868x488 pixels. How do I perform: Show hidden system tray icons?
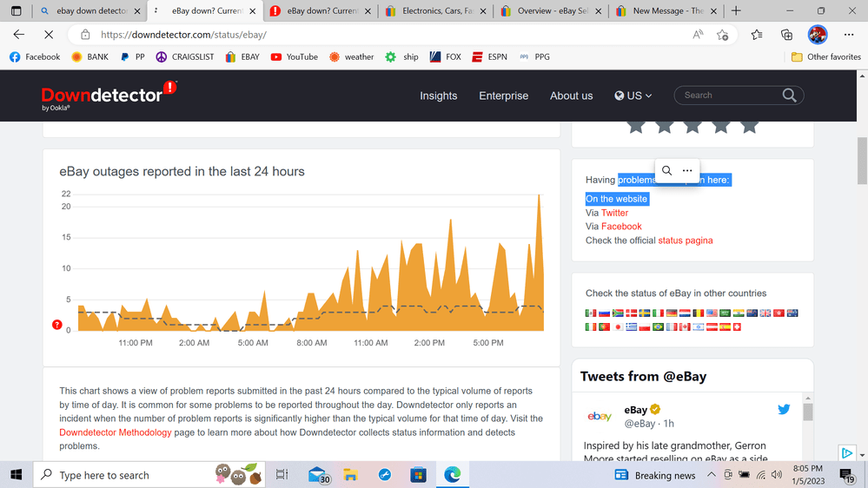coord(712,475)
